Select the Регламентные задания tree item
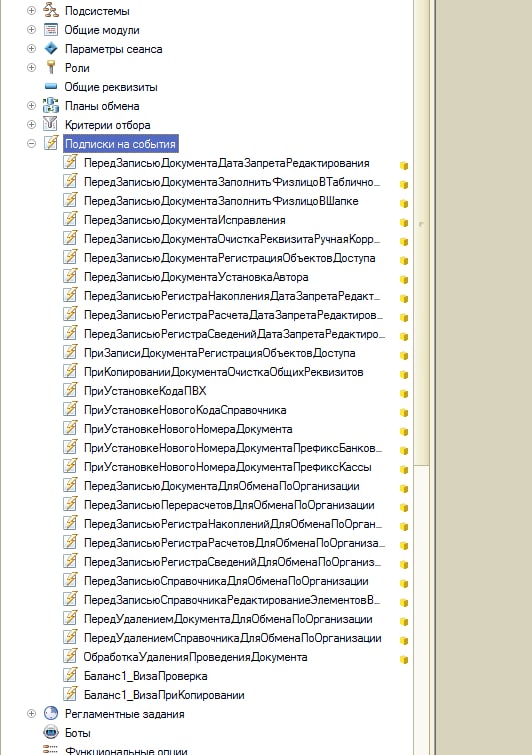Screen dimensions: 532x755 click(x=125, y=714)
